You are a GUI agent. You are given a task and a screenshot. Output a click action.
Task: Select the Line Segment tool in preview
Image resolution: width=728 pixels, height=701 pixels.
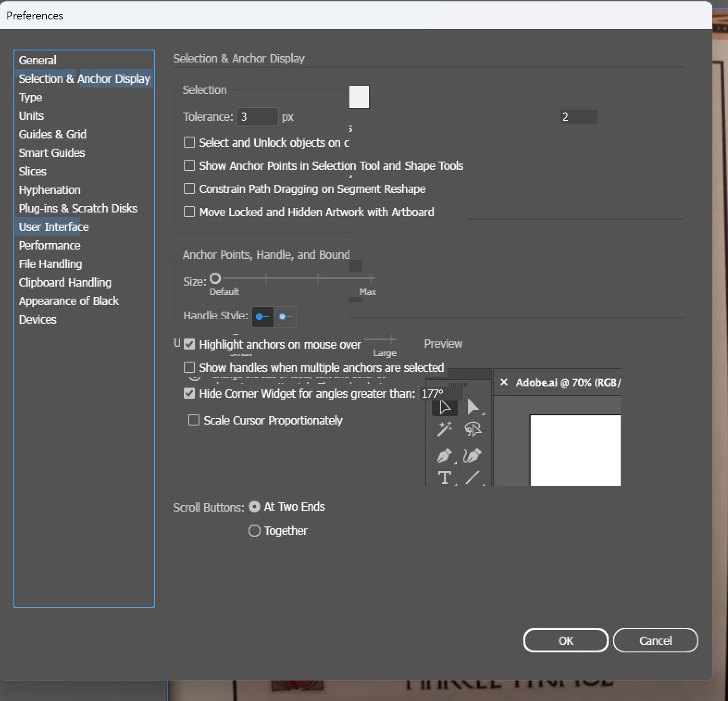[473, 477]
